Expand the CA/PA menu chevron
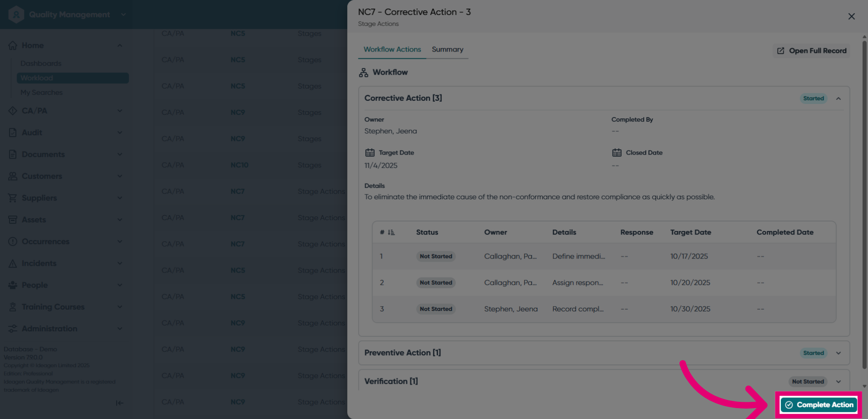This screenshot has height=419, width=868. 120,111
